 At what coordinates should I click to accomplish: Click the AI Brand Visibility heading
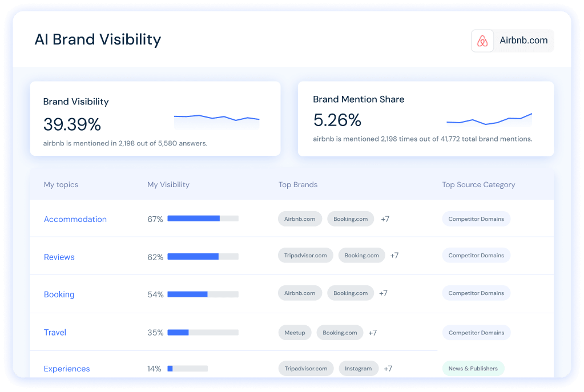(98, 39)
